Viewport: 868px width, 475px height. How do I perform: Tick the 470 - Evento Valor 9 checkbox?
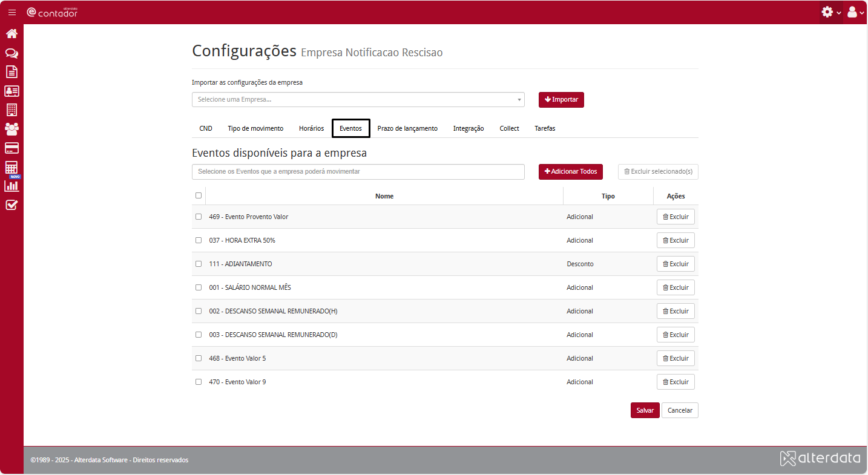coord(199,382)
